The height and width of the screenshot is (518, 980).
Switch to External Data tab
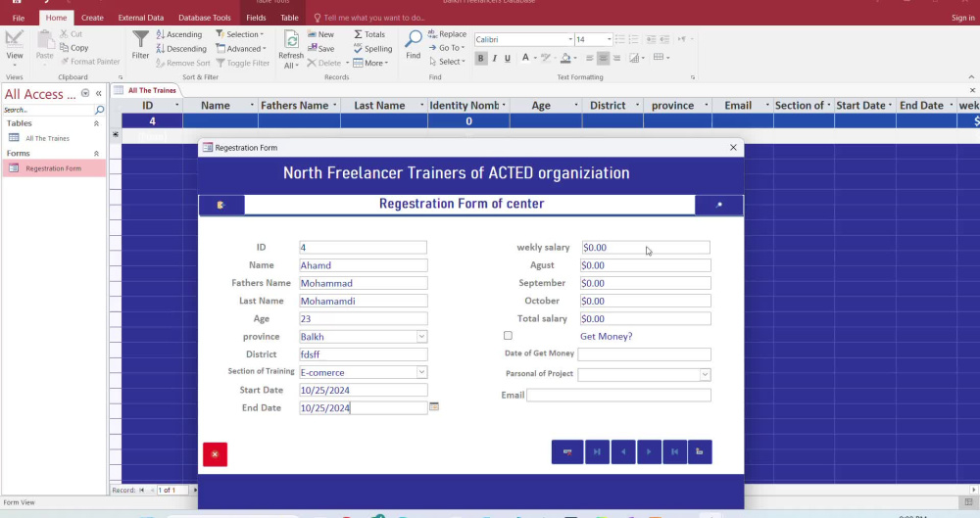click(140, 18)
